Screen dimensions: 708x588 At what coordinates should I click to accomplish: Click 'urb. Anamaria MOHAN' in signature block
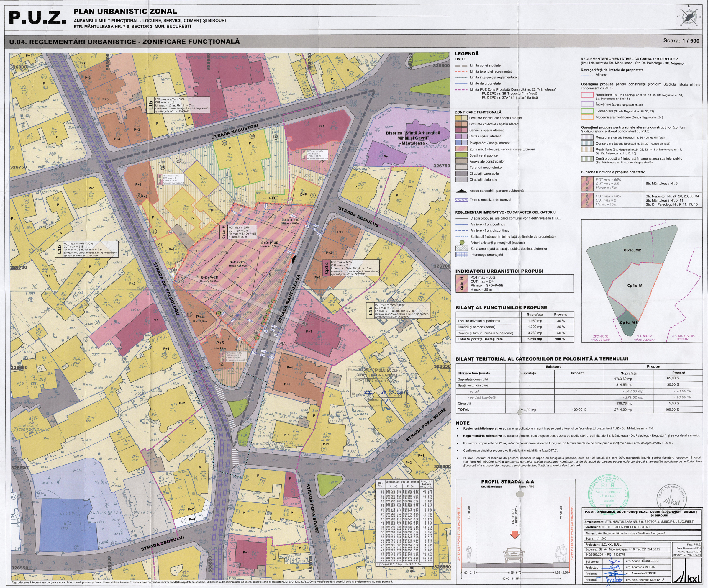point(640,567)
